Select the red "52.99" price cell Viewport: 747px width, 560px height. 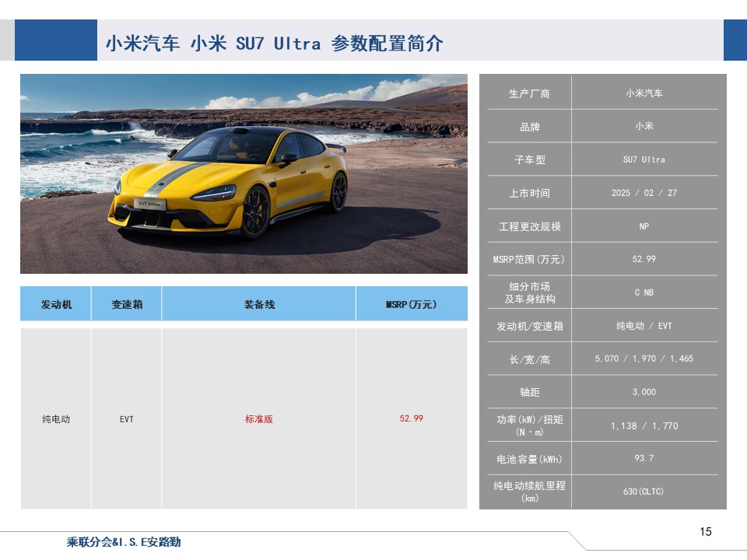pyautogui.click(x=412, y=418)
